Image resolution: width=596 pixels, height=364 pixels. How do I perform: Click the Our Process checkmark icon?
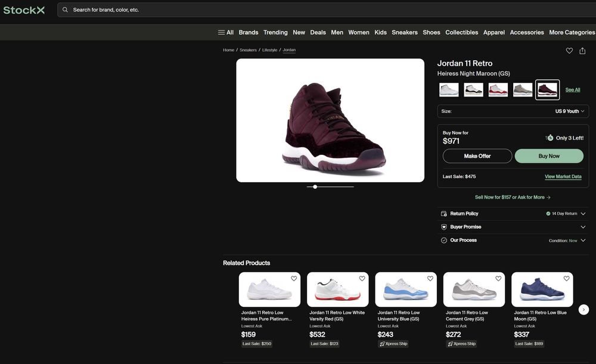[x=443, y=240]
